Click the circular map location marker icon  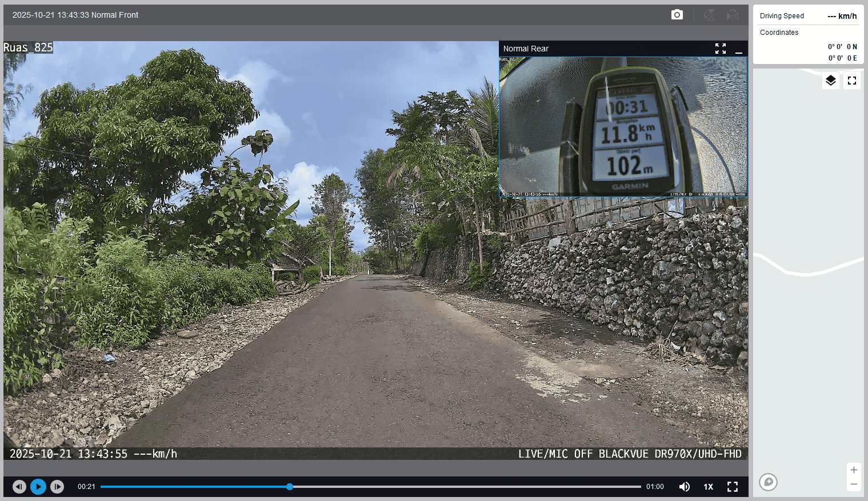click(768, 482)
